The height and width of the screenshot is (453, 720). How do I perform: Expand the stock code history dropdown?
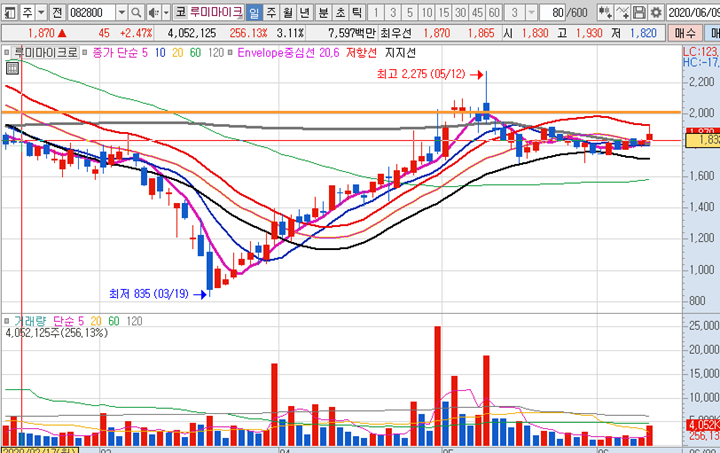point(121,12)
